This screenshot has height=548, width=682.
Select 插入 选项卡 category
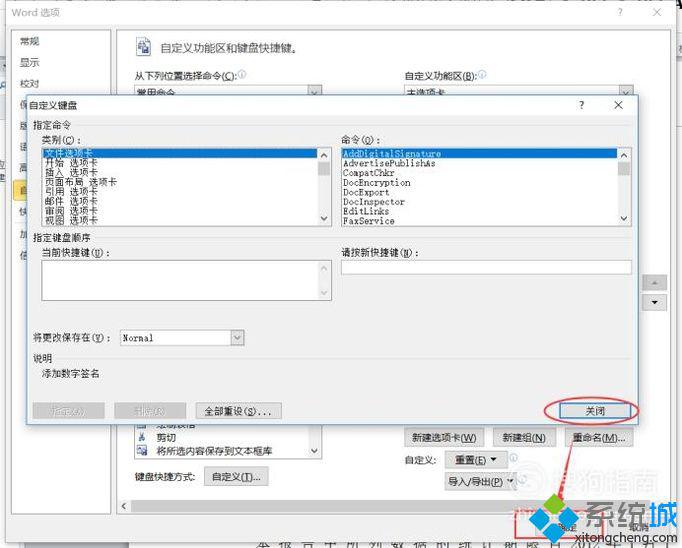(180, 172)
